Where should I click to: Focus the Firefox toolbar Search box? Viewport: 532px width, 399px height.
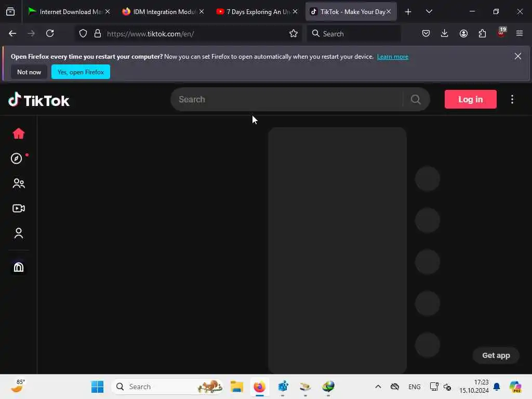click(354, 34)
